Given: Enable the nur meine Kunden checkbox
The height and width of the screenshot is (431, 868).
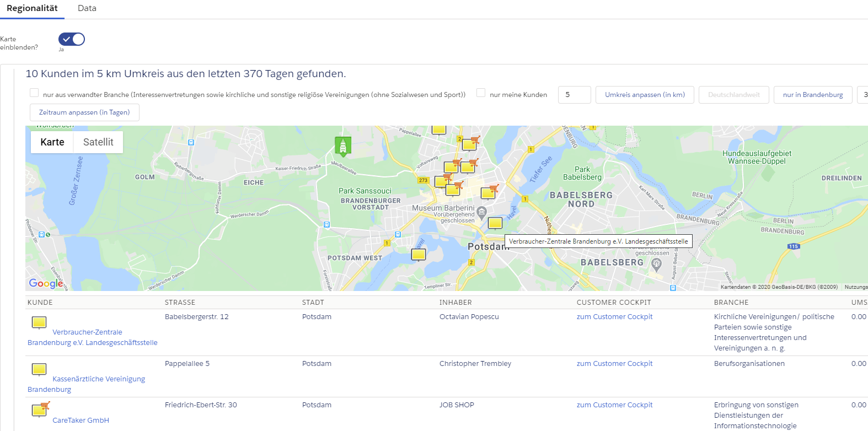Looking at the screenshot, I should pyautogui.click(x=481, y=93).
